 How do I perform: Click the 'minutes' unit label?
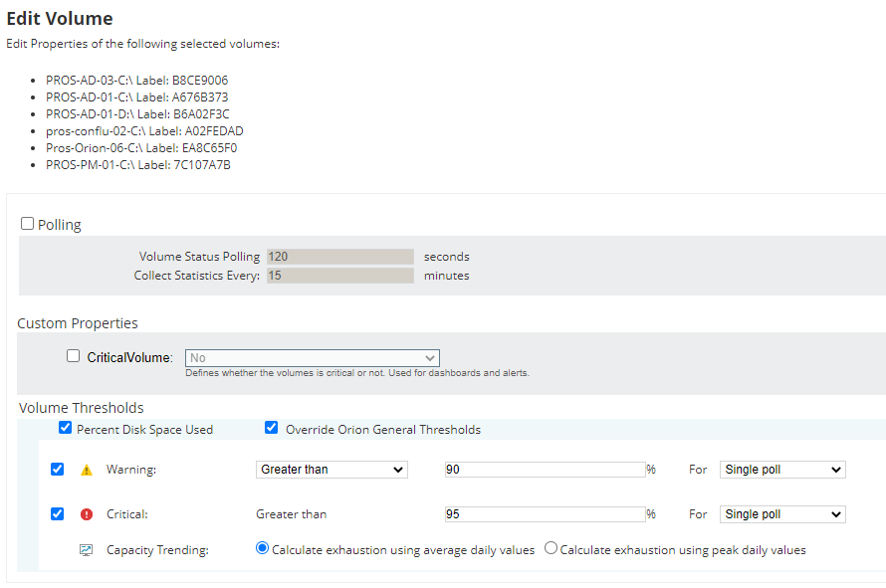point(446,276)
